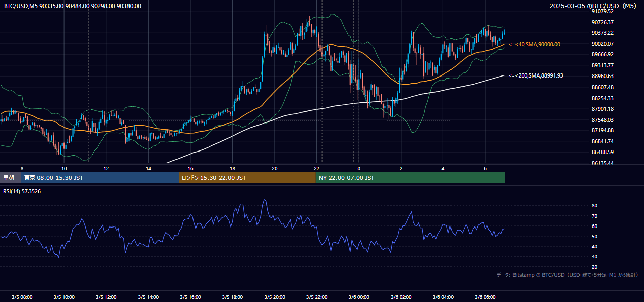Click price axis value 88960.63
This screenshot has width=644, height=302.
tap(602, 76)
